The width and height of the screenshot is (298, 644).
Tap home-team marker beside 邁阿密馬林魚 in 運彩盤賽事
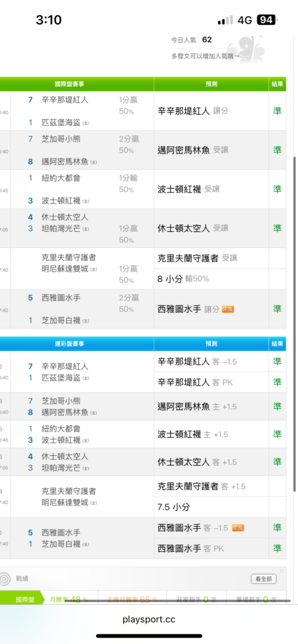pos(94,413)
